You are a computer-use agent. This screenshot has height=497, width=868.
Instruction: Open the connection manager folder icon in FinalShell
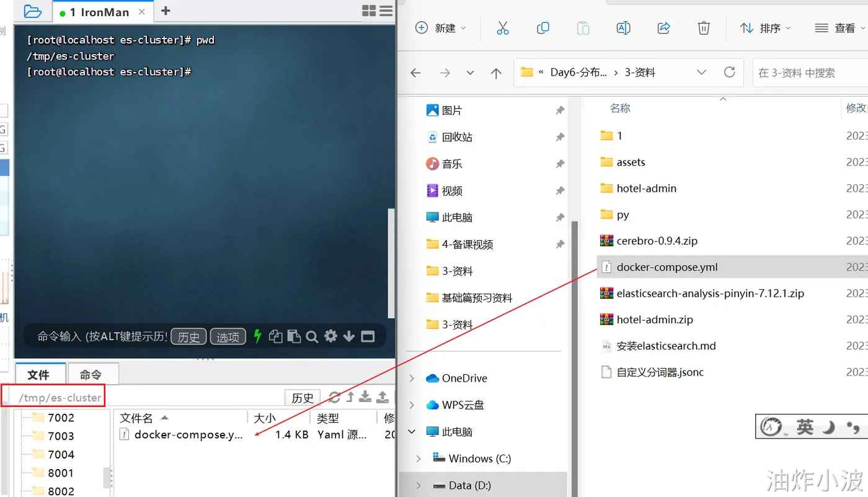(32, 11)
